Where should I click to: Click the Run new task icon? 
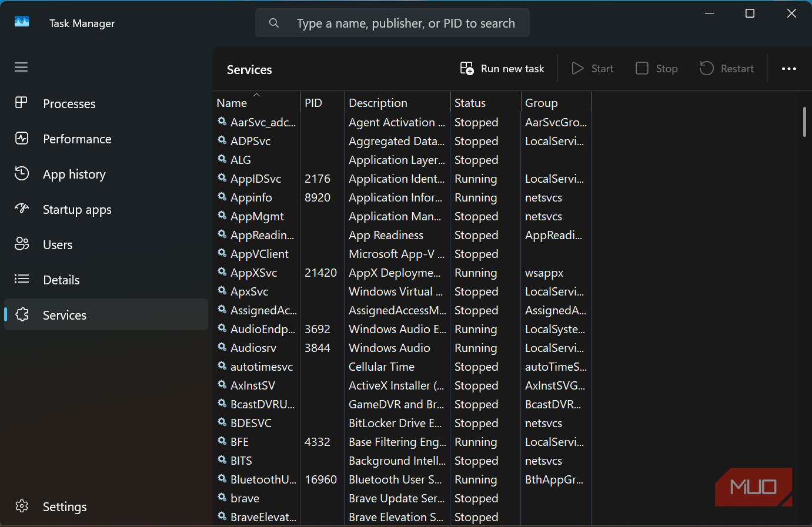467,69
